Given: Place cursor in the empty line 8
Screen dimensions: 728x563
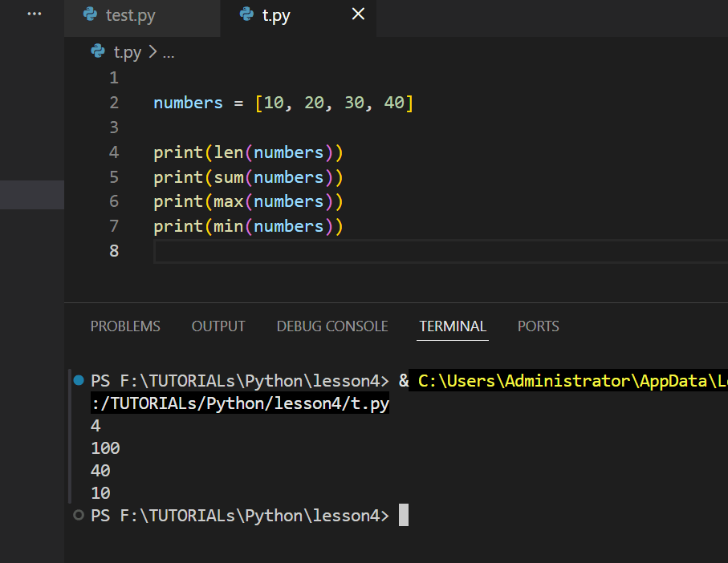Looking at the screenshot, I should coord(441,251).
